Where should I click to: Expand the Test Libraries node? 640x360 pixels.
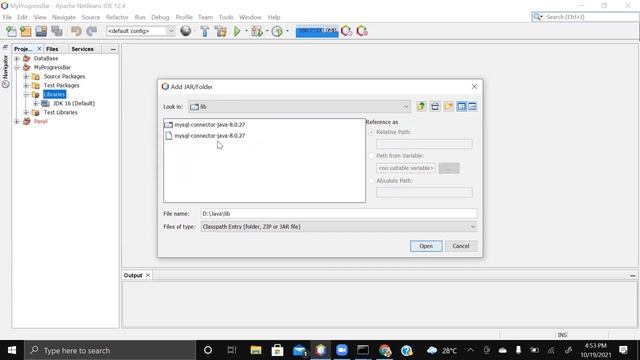26,112
